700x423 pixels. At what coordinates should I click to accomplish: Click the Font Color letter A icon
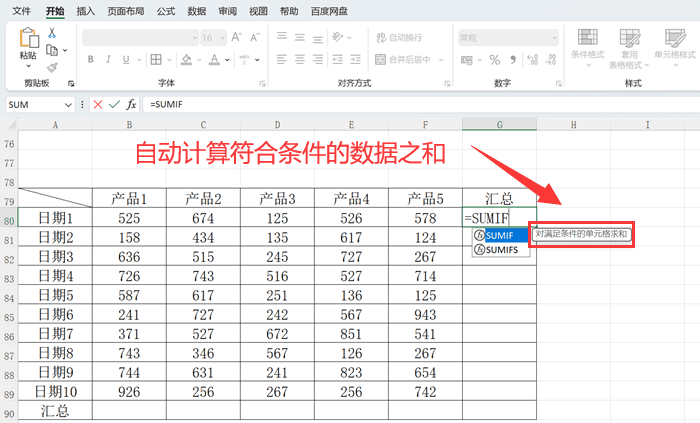[x=215, y=59]
